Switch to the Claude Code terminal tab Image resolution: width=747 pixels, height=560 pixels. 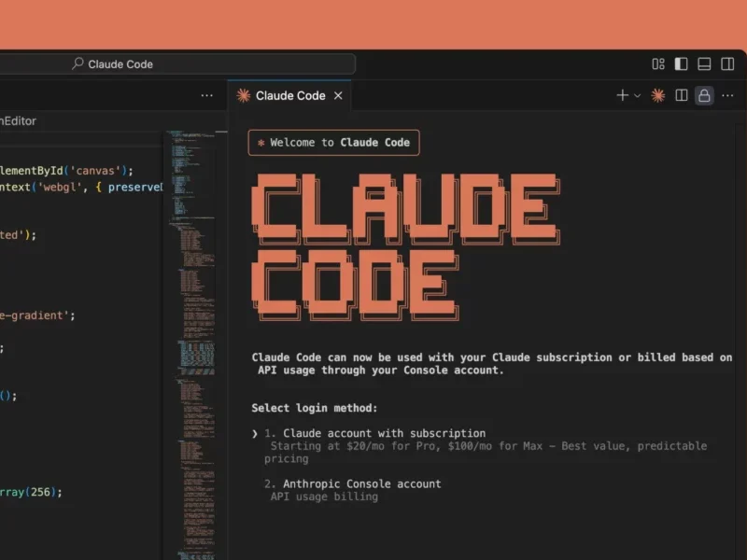tap(289, 95)
